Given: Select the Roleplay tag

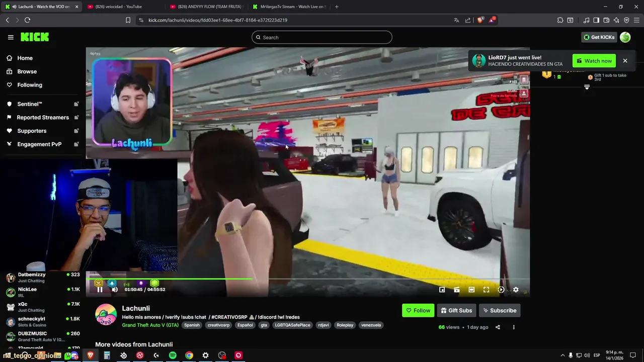Looking at the screenshot, I should coord(345,325).
